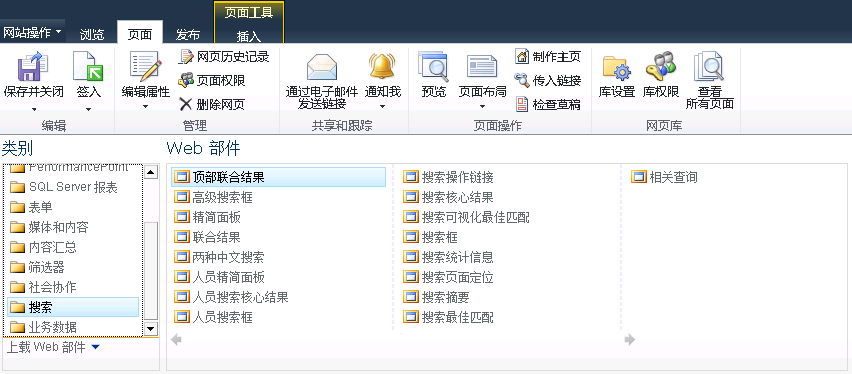This screenshot has height=374, width=852.
Task: Click 制作主页 make homepage
Action: pos(548,56)
